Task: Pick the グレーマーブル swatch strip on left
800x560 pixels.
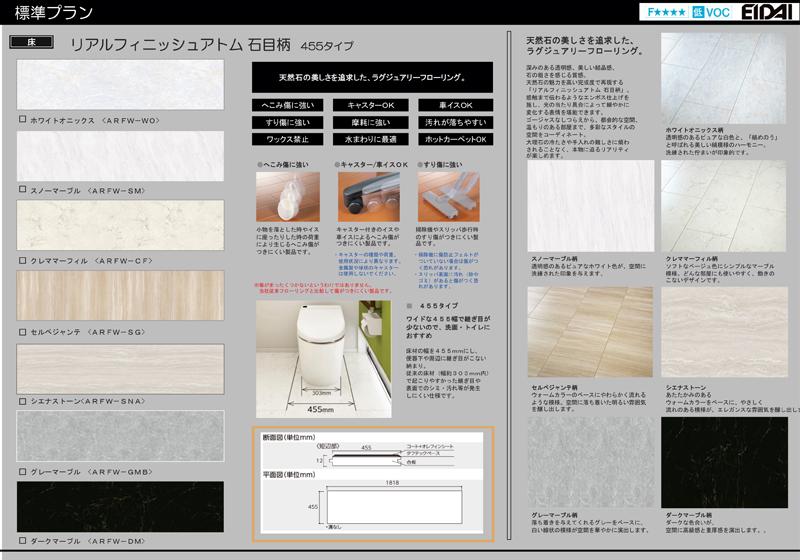Action: click(120, 437)
